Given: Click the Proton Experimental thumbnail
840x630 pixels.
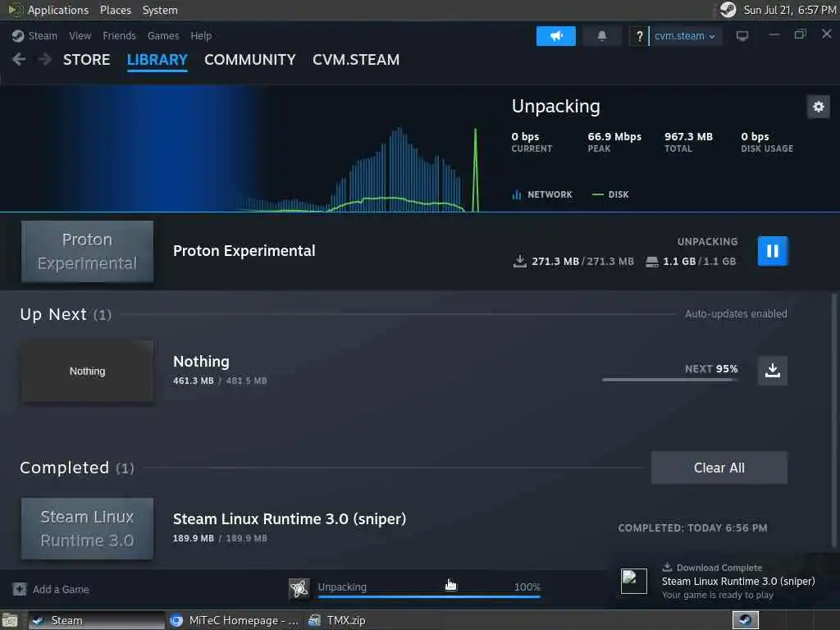Looking at the screenshot, I should (87, 251).
